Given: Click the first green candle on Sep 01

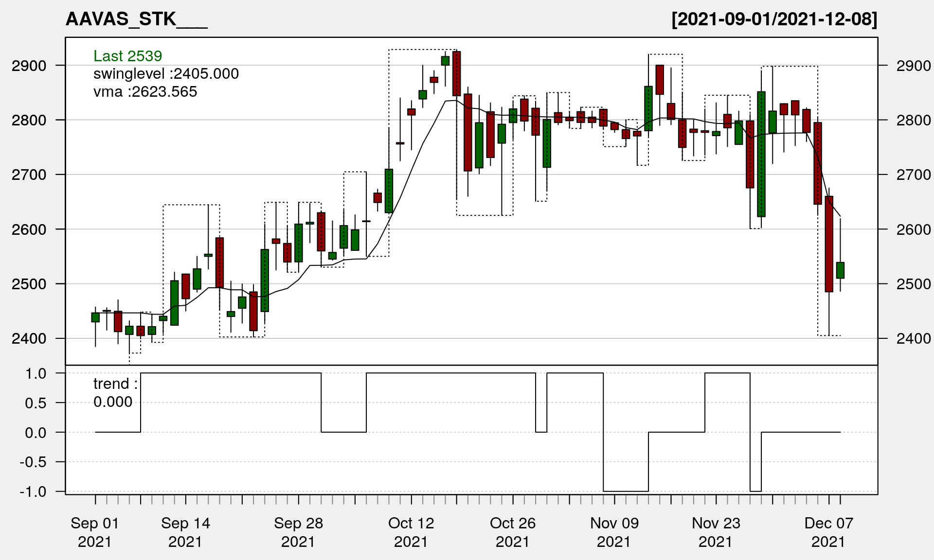Looking at the screenshot, I should 95,317.
